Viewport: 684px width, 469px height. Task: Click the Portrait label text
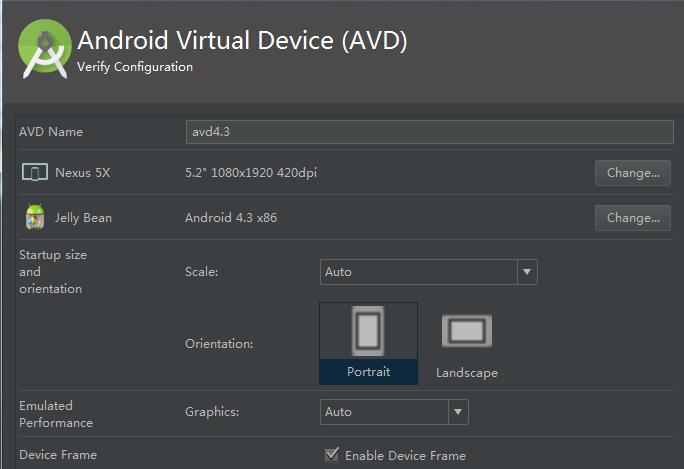tap(368, 372)
